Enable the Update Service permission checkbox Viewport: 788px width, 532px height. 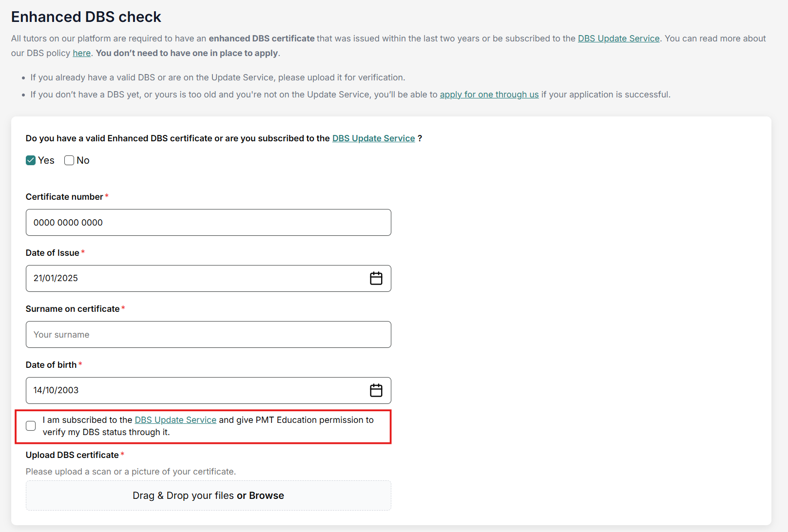[31, 426]
